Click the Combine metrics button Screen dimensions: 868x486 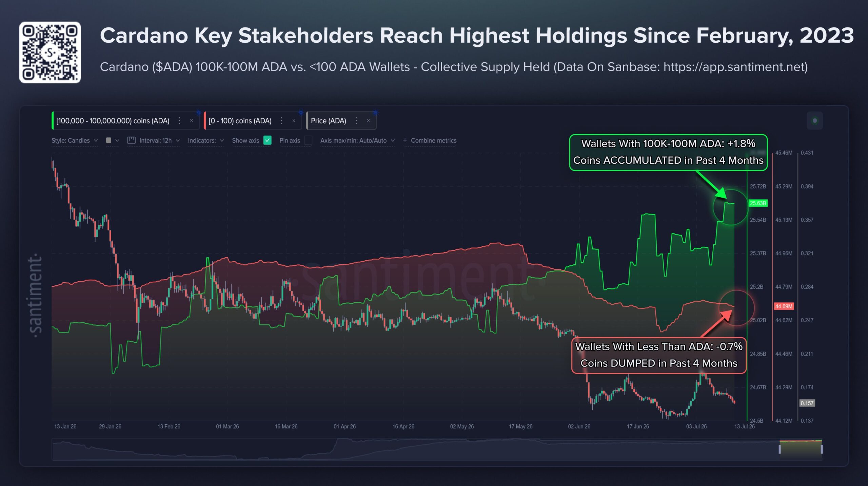coord(430,140)
